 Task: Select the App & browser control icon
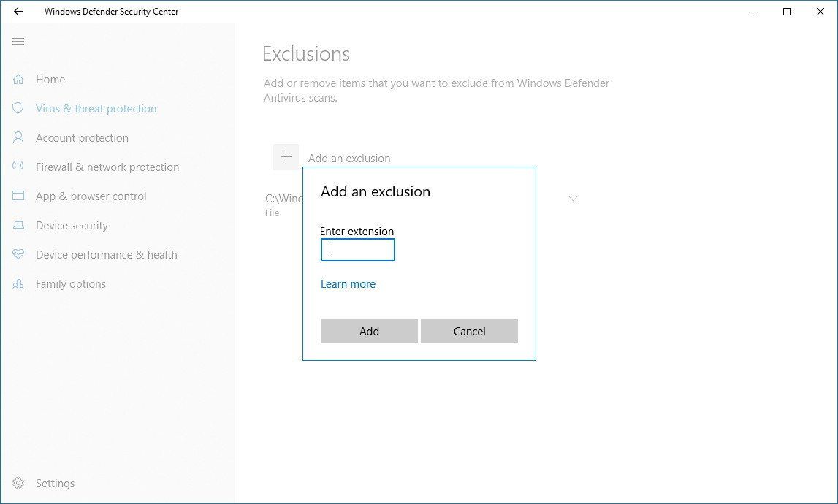tap(18, 196)
